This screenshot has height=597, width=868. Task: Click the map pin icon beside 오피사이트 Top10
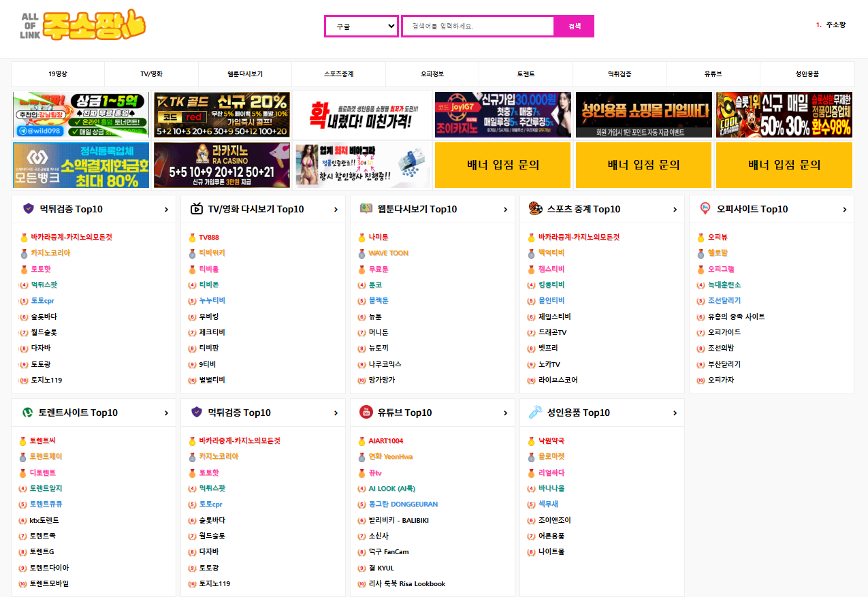[x=705, y=209]
